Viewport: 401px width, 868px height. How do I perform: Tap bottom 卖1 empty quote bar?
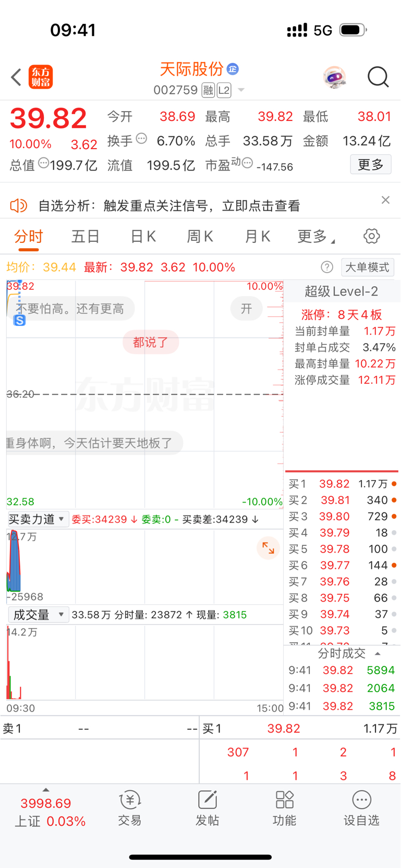pyautogui.click(x=100, y=728)
